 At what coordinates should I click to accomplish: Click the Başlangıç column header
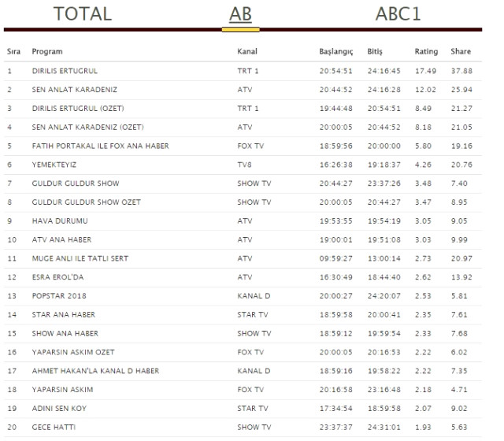[336, 52]
